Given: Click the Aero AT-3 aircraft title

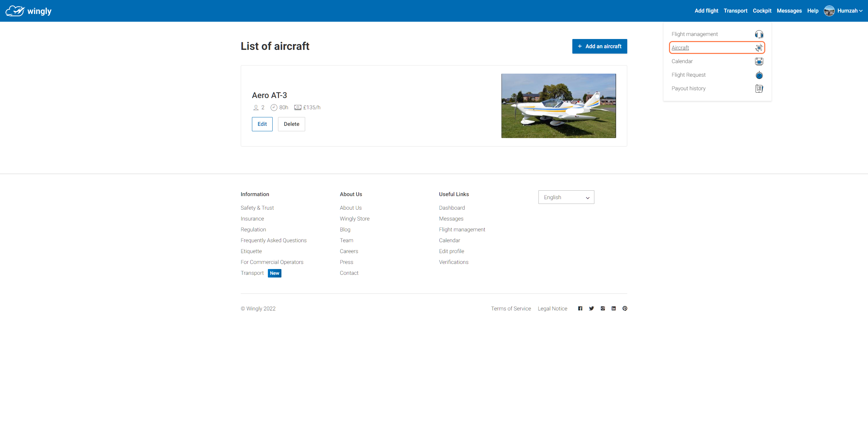Looking at the screenshot, I should 269,95.
